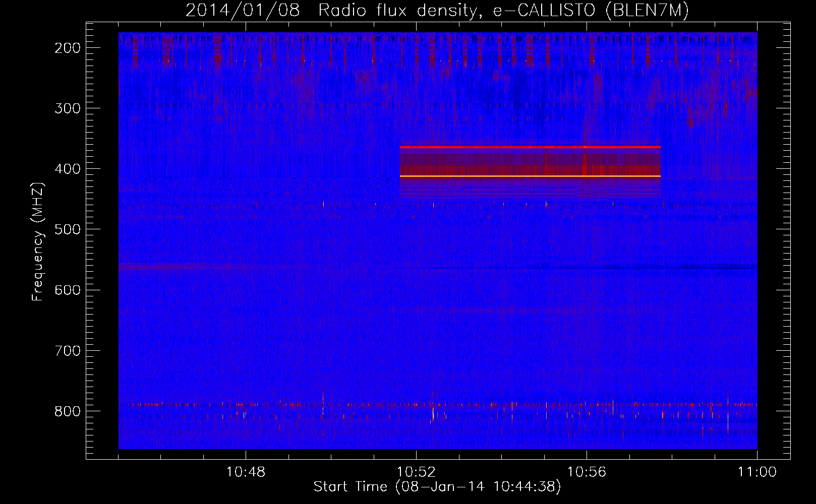
Task: Click the 10:52 time tick label
Action: click(x=416, y=472)
